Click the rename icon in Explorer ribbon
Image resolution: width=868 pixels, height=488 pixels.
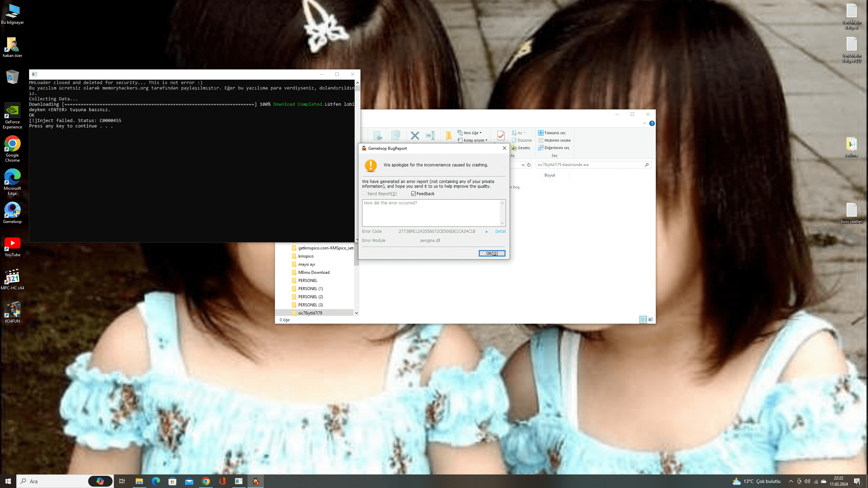[430, 136]
